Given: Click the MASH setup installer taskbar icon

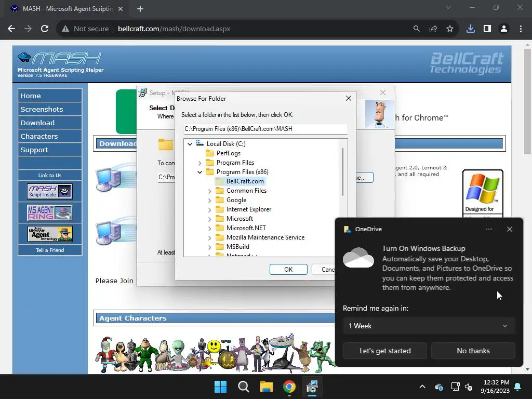Looking at the screenshot, I should 312,387.
